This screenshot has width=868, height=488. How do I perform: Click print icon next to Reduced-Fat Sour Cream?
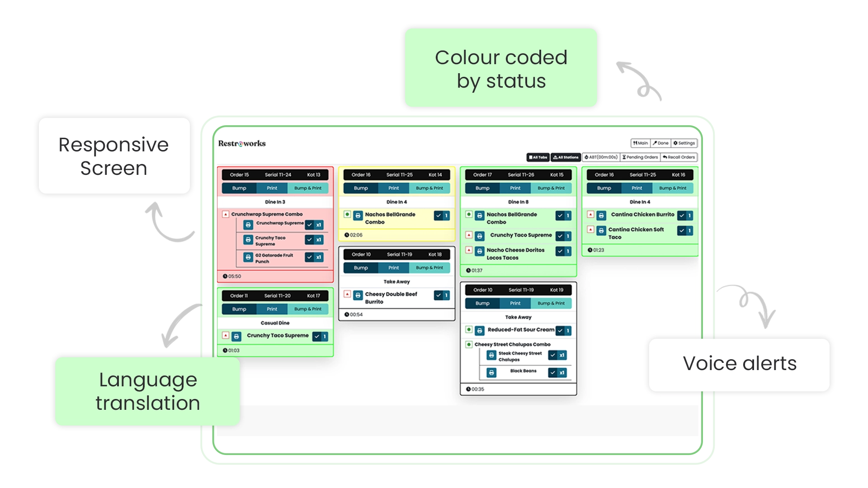coord(480,331)
